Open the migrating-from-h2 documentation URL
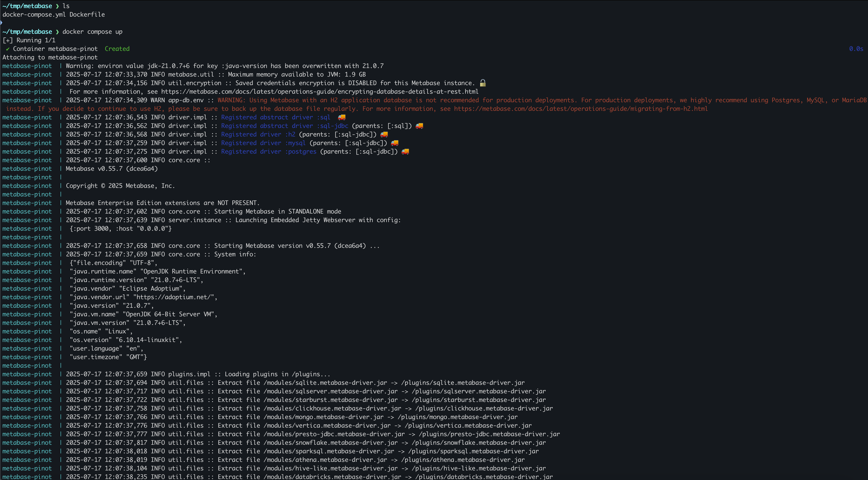 click(x=581, y=109)
